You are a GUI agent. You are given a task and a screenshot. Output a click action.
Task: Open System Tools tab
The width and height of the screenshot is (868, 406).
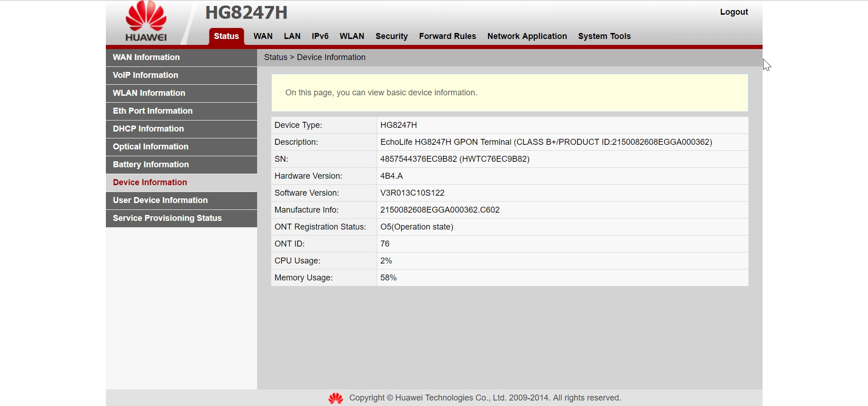[604, 36]
